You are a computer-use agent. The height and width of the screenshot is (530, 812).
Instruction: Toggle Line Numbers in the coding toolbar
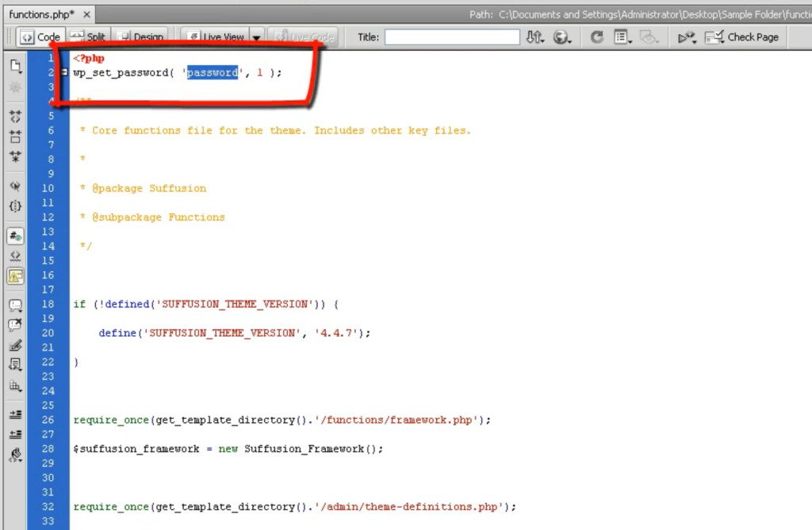[x=14, y=235]
